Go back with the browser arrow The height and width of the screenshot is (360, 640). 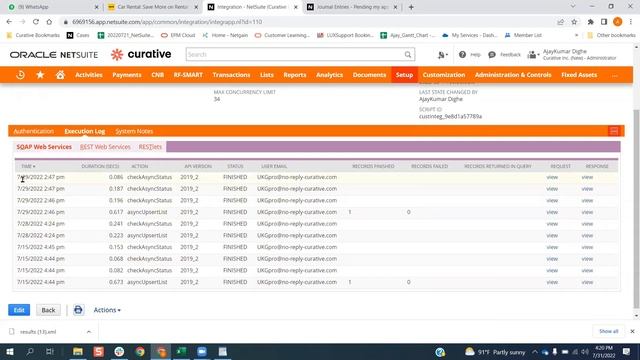(9, 22)
